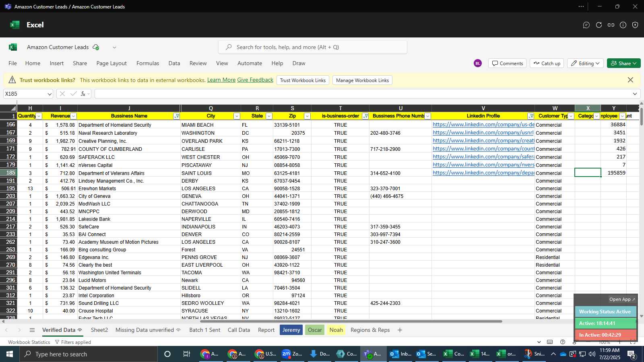Click the shield icon in the header
The height and width of the screenshot is (362, 644).
coord(635,25)
